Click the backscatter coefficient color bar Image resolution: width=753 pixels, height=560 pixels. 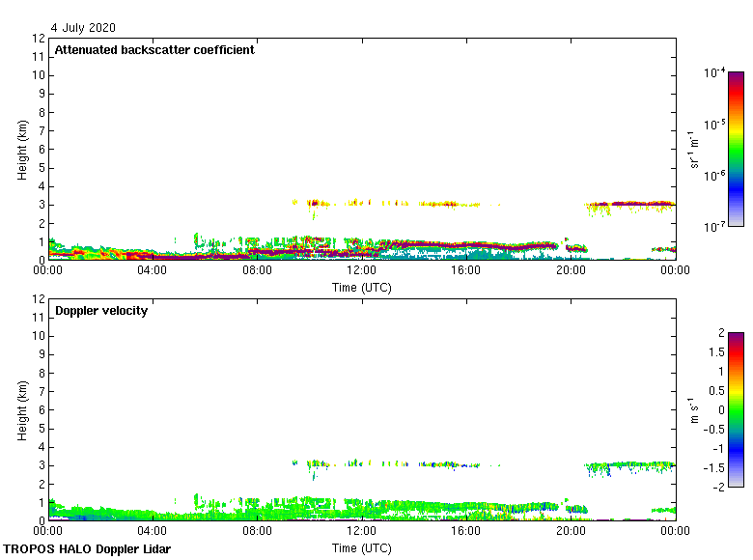[736, 149]
